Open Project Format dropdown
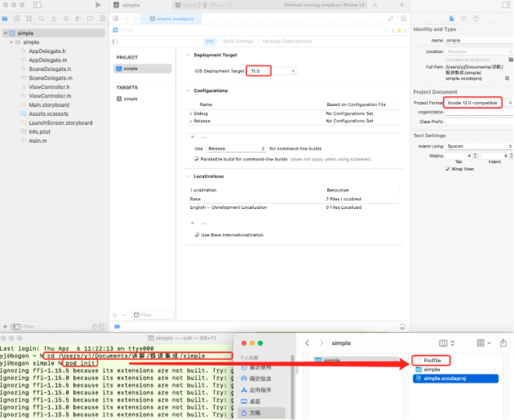This screenshot has width=514, height=420. pyautogui.click(x=479, y=103)
